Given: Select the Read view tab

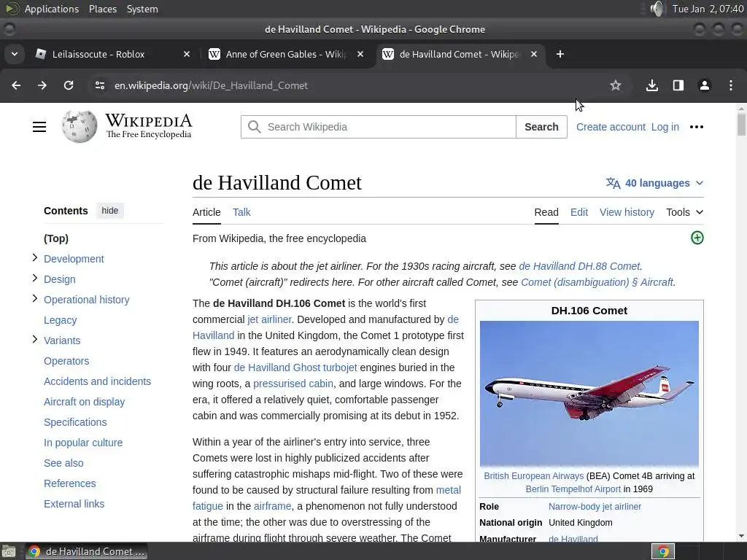Looking at the screenshot, I should [x=546, y=212].
